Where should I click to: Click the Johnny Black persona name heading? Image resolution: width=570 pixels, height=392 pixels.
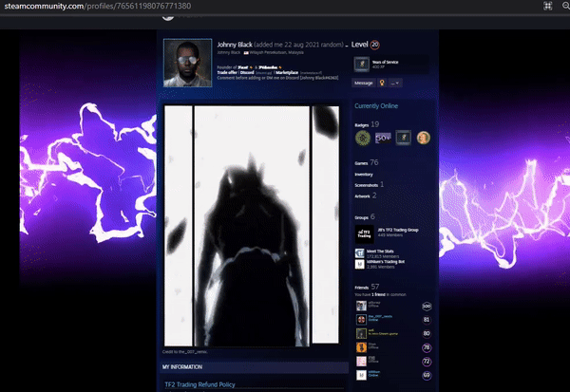[235, 45]
